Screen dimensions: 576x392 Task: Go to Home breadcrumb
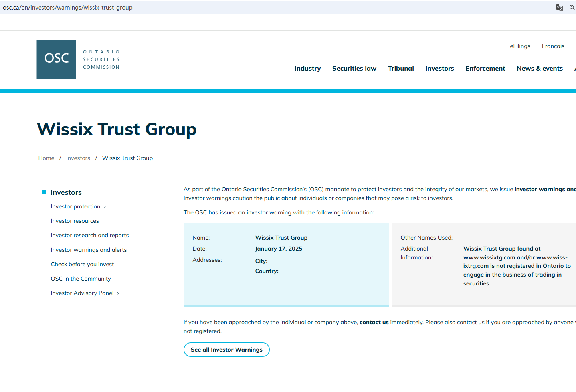[x=46, y=158]
